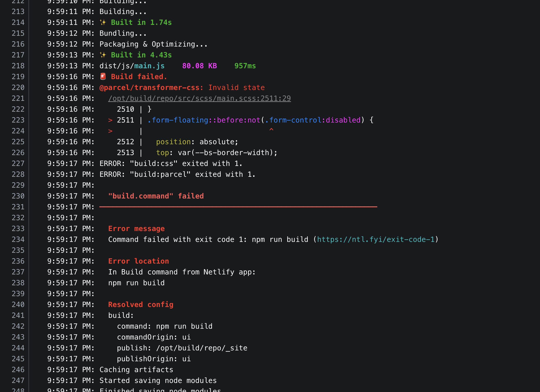Click the 'commandOrigin: ui' config line
Image resolution: width=540 pixels, height=392 pixels.
[154, 337]
